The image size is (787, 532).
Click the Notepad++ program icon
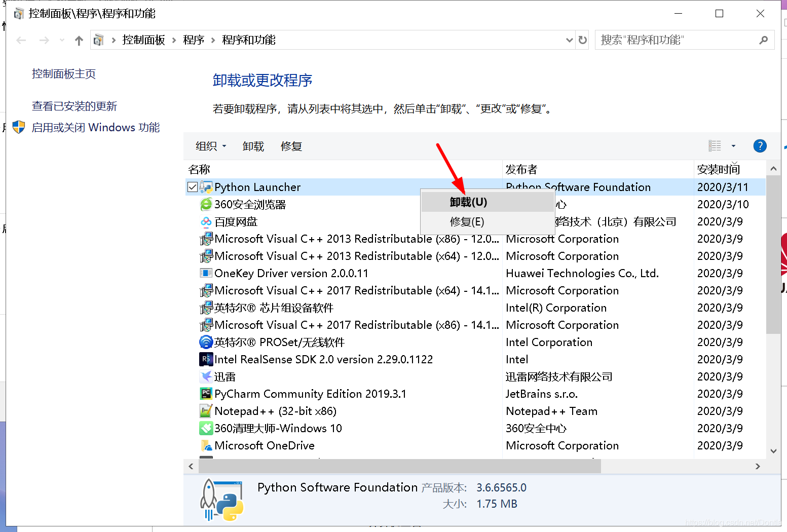click(x=206, y=411)
